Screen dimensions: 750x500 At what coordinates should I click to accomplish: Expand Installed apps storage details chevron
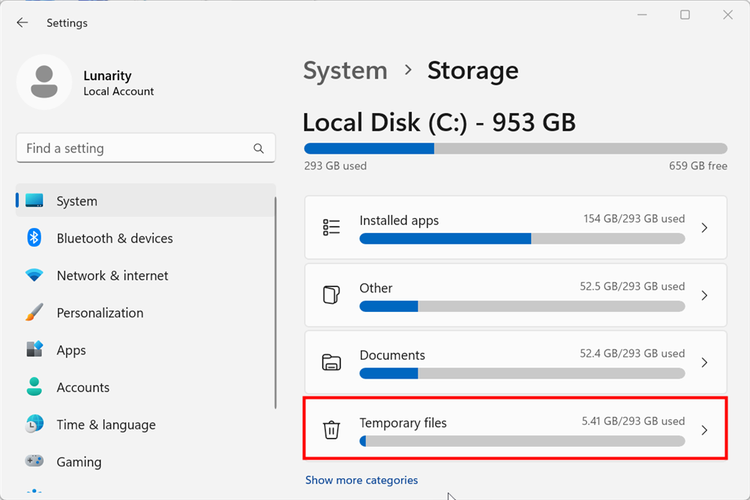(x=704, y=228)
